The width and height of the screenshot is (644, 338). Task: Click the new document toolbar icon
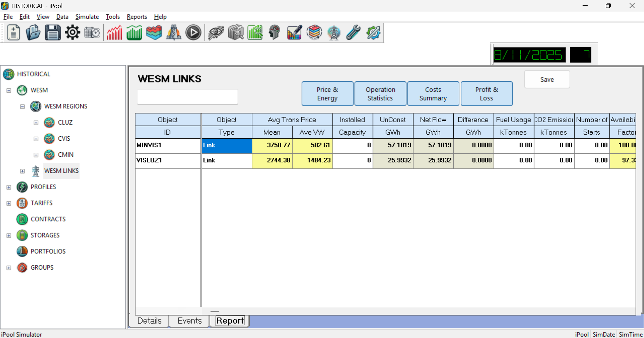pyautogui.click(x=14, y=33)
